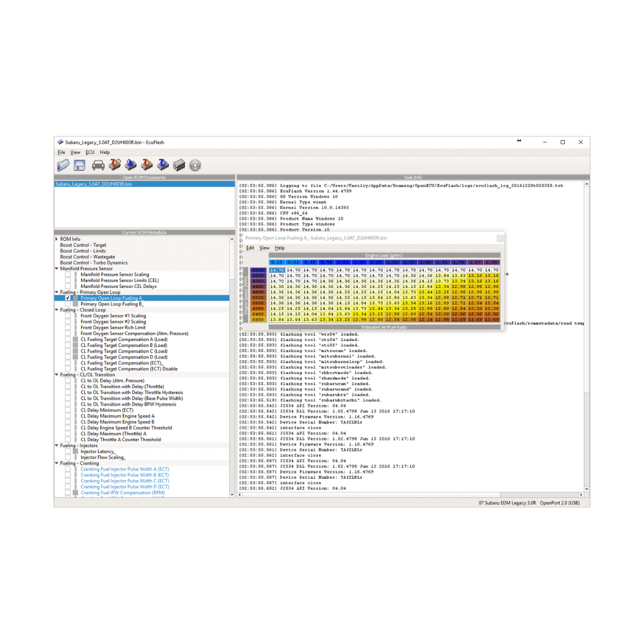The height and width of the screenshot is (644, 644).
Task: Click the first orange-arrow chip toolbar icon
Action: coord(115,165)
